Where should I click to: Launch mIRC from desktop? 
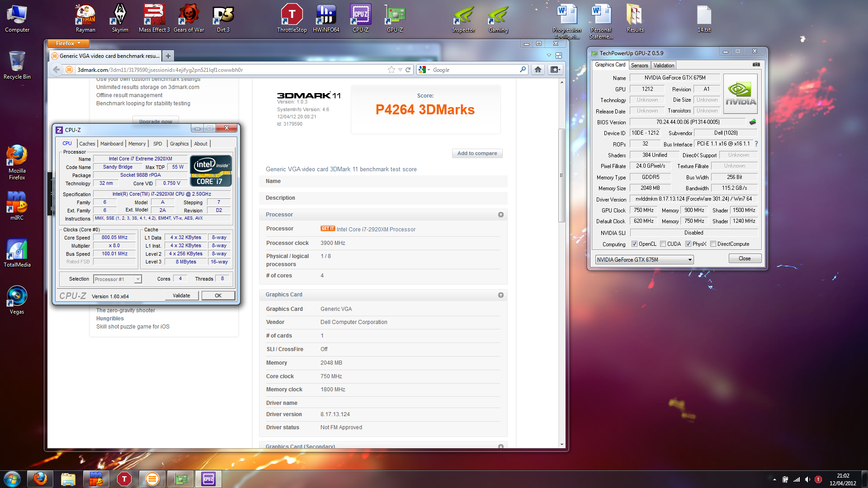pyautogui.click(x=17, y=206)
